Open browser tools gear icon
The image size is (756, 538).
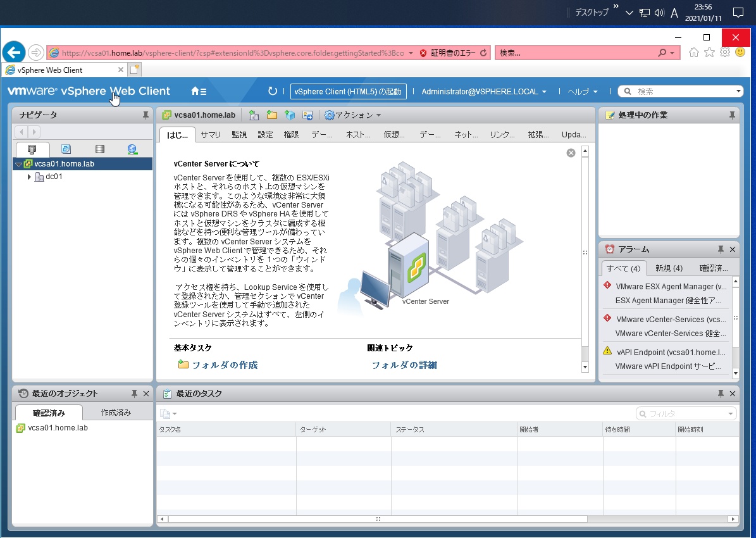coord(724,52)
